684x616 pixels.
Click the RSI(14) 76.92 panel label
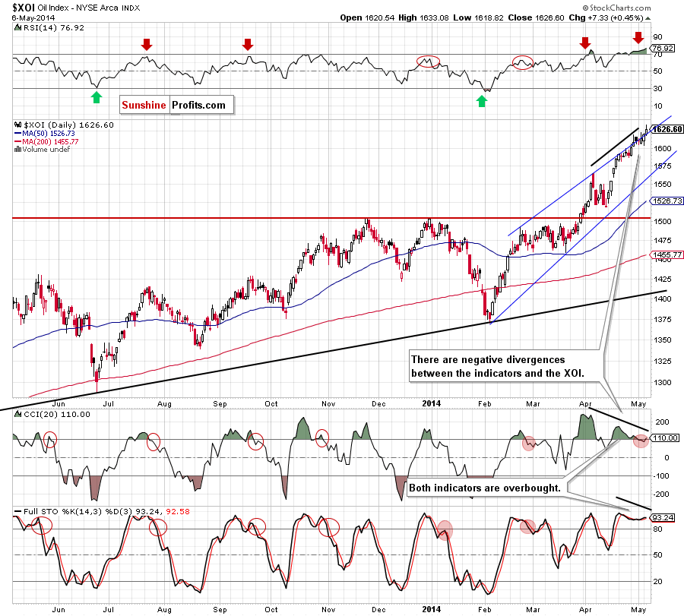click(x=53, y=27)
